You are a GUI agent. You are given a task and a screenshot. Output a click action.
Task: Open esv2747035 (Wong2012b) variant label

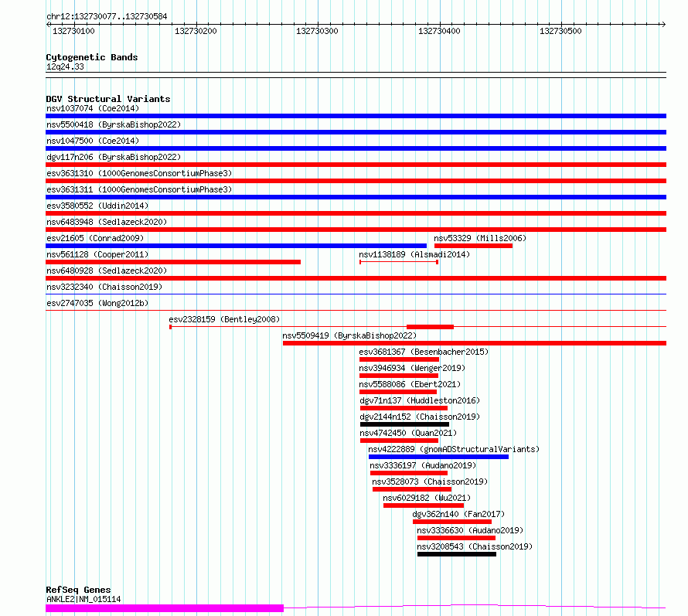(97, 303)
